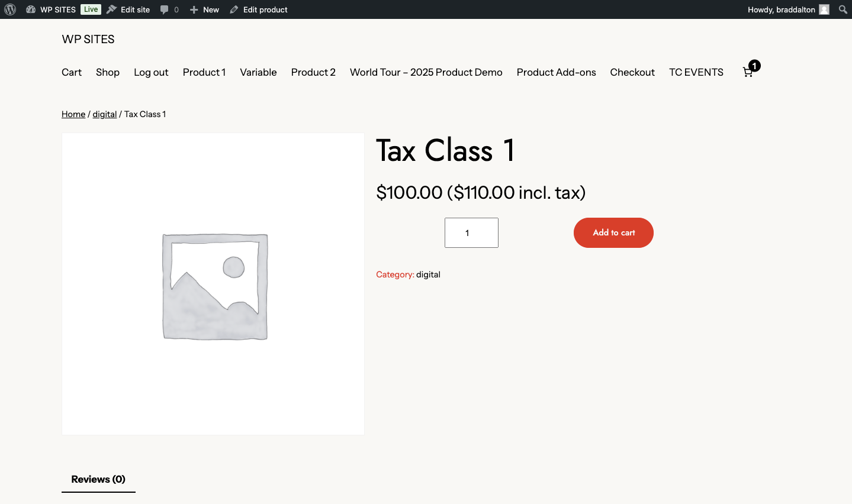Click the search magnifier icon
852x504 pixels.
843,9
